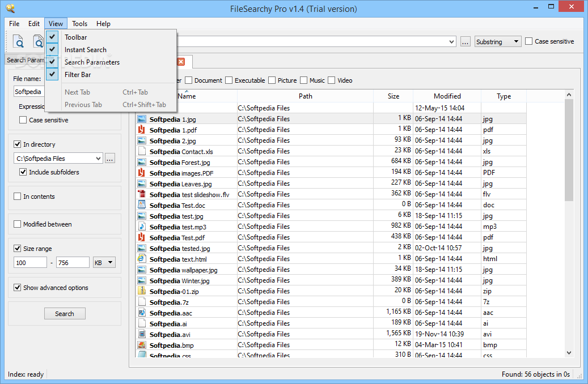
Task: Click the image icon of Softpedia wallpaper.jpg
Action: click(142, 270)
